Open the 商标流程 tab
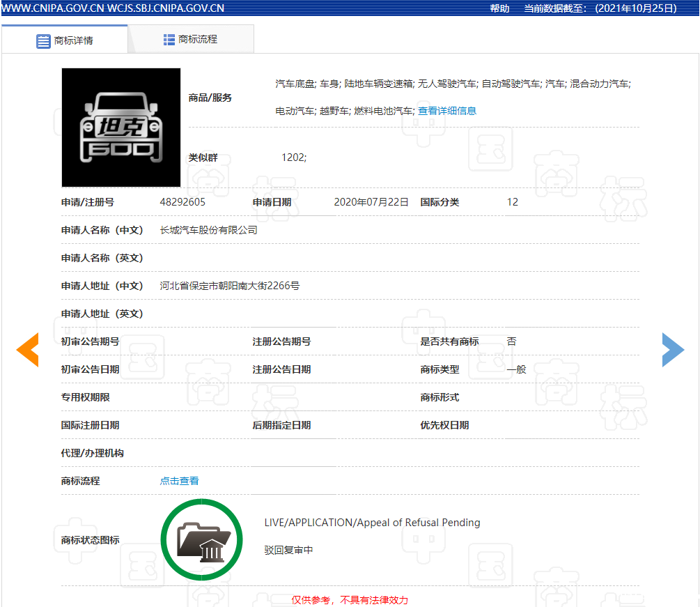This screenshot has width=700, height=607. (x=191, y=40)
